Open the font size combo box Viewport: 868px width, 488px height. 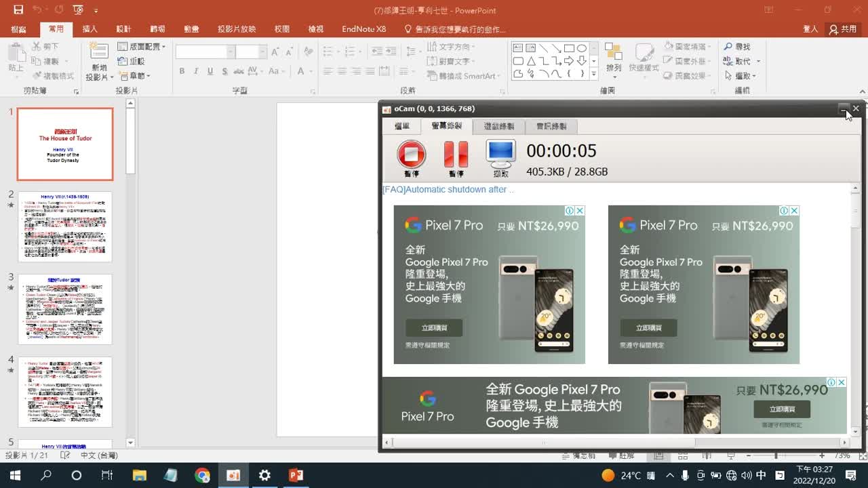click(251, 52)
